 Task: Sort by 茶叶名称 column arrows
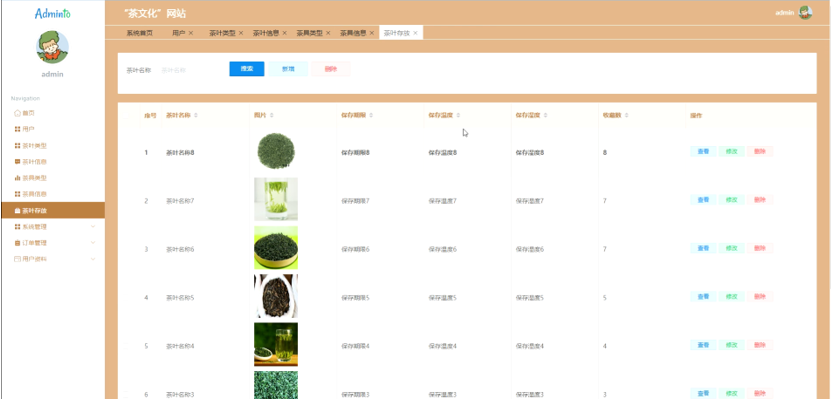pos(196,115)
